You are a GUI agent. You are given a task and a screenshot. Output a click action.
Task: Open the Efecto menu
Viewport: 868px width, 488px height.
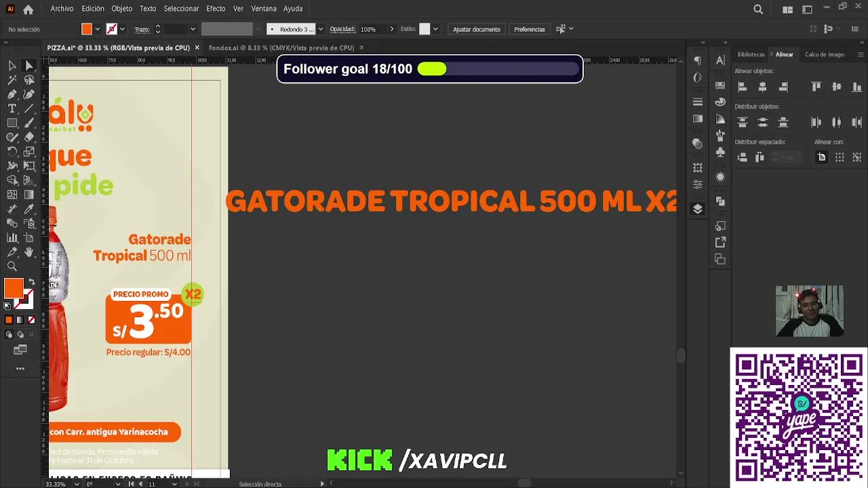click(216, 9)
